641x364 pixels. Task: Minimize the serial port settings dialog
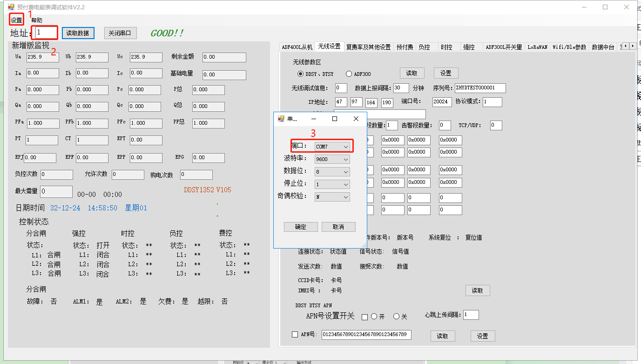tap(313, 119)
